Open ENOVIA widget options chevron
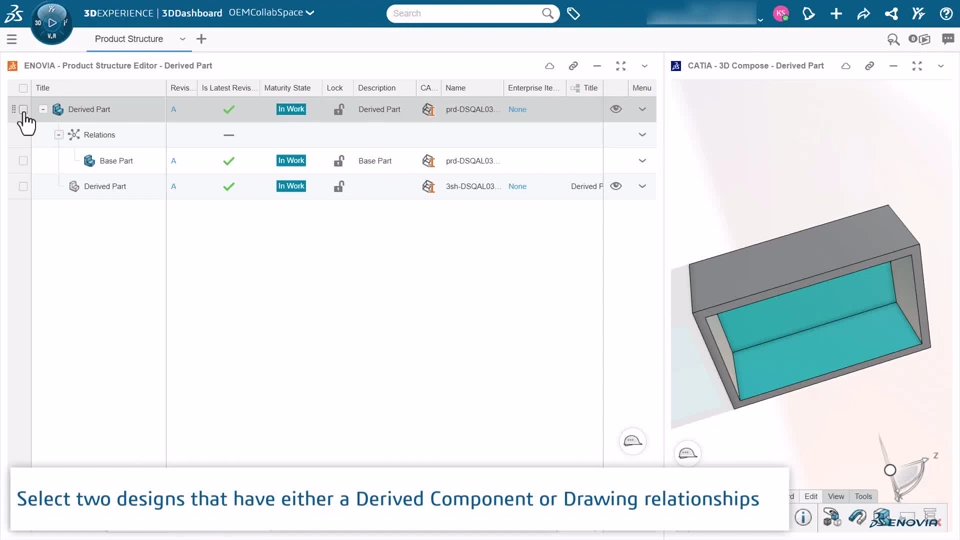This screenshot has width=960, height=540. 645,66
